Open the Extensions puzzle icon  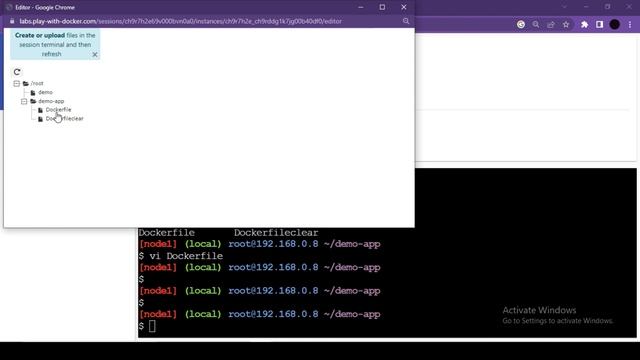(584, 24)
